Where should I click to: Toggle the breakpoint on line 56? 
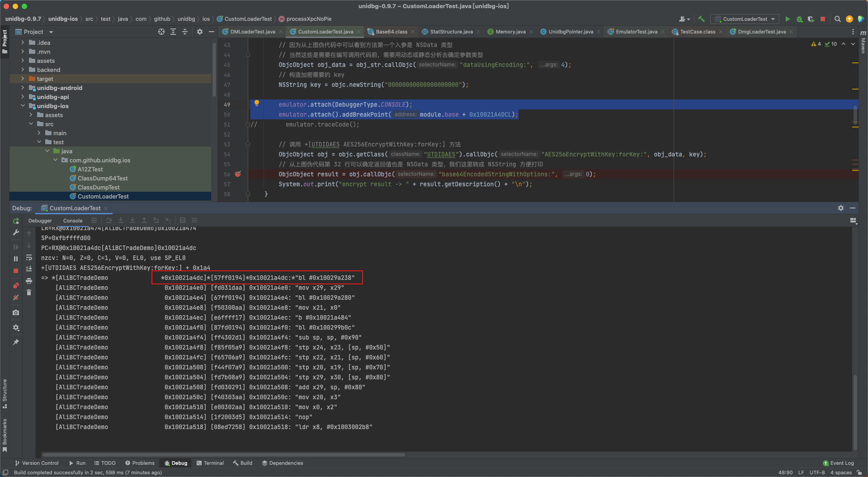(238, 174)
